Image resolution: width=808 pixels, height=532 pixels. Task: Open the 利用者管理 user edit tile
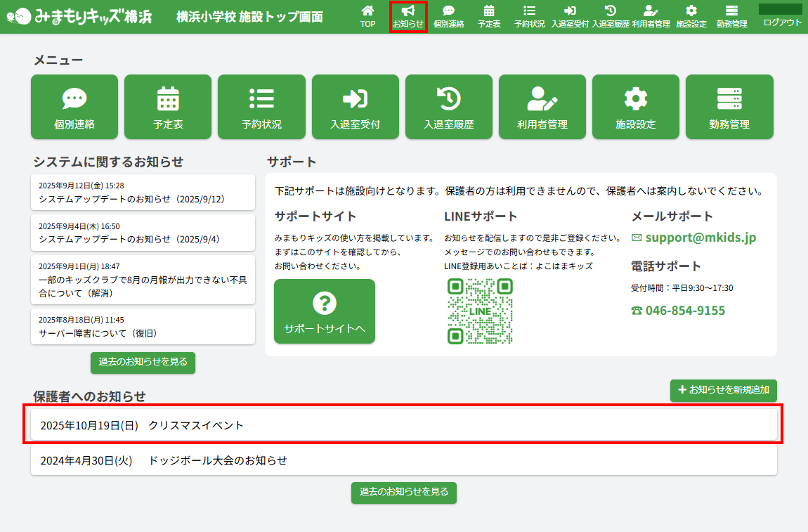tap(542, 107)
